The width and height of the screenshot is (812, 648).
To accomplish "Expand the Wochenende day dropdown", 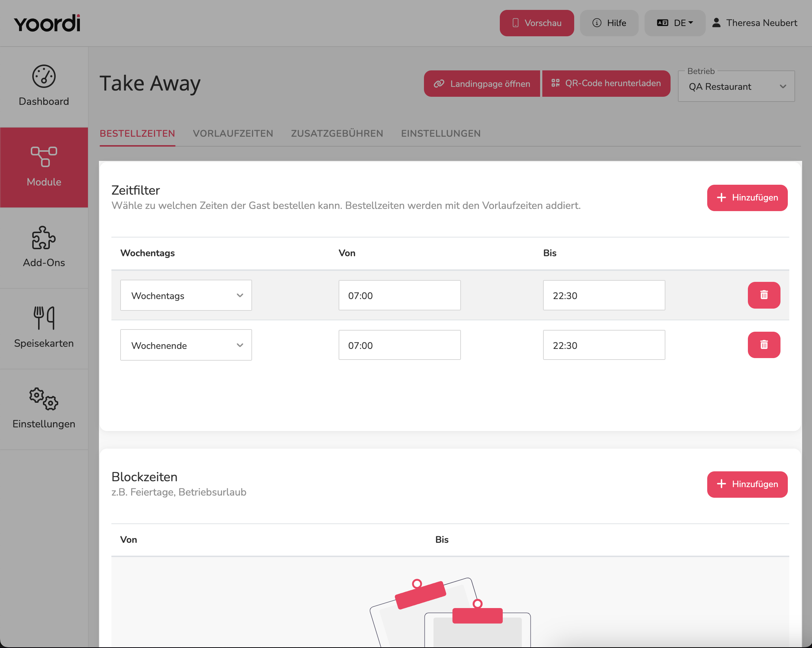I will coord(186,345).
